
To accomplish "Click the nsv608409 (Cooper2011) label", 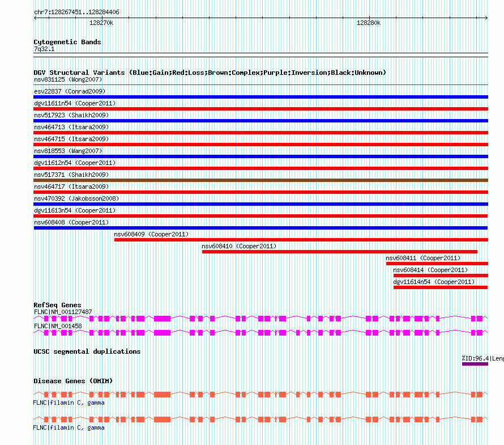I will 151,234.
